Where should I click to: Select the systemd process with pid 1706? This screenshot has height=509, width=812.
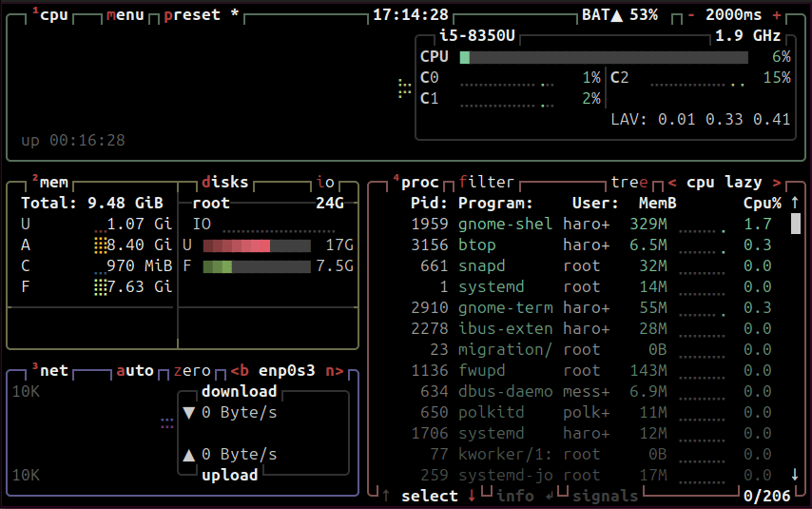(590, 433)
